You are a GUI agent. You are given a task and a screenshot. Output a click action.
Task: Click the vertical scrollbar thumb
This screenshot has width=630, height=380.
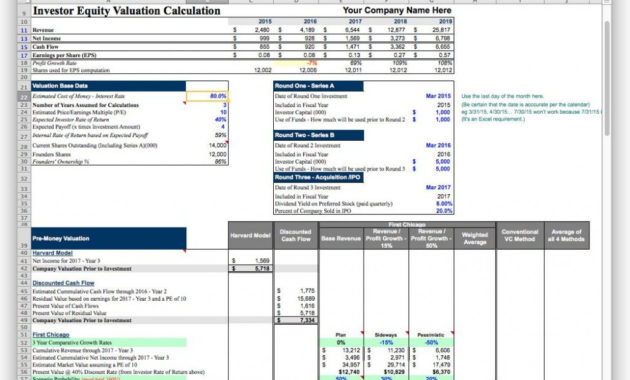607,78
